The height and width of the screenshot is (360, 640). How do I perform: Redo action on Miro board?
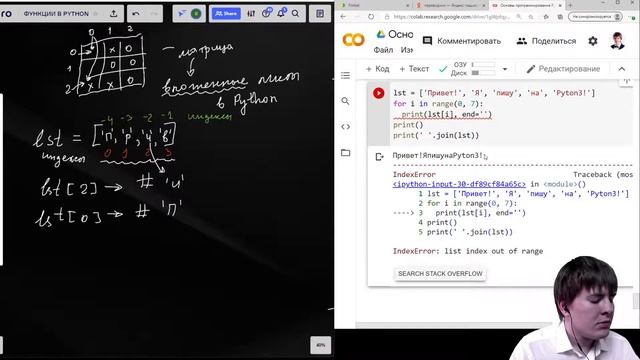pos(154,13)
